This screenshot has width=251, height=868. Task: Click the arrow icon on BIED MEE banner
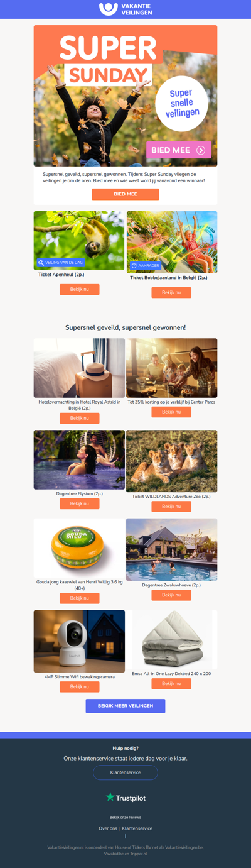[201, 150]
